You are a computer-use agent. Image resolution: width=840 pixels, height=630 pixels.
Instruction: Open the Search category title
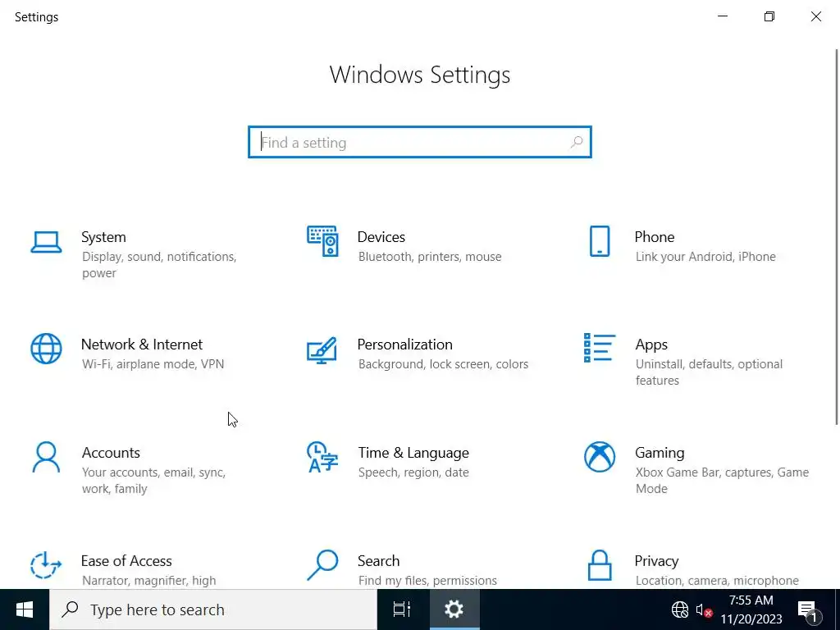(378, 561)
